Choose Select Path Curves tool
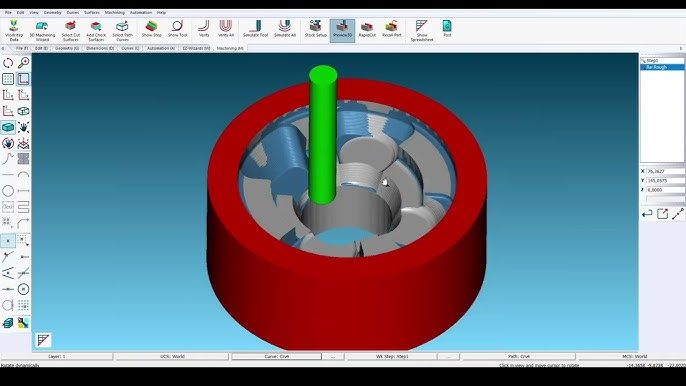This screenshot has width=686, height=386. pos(122,30)
